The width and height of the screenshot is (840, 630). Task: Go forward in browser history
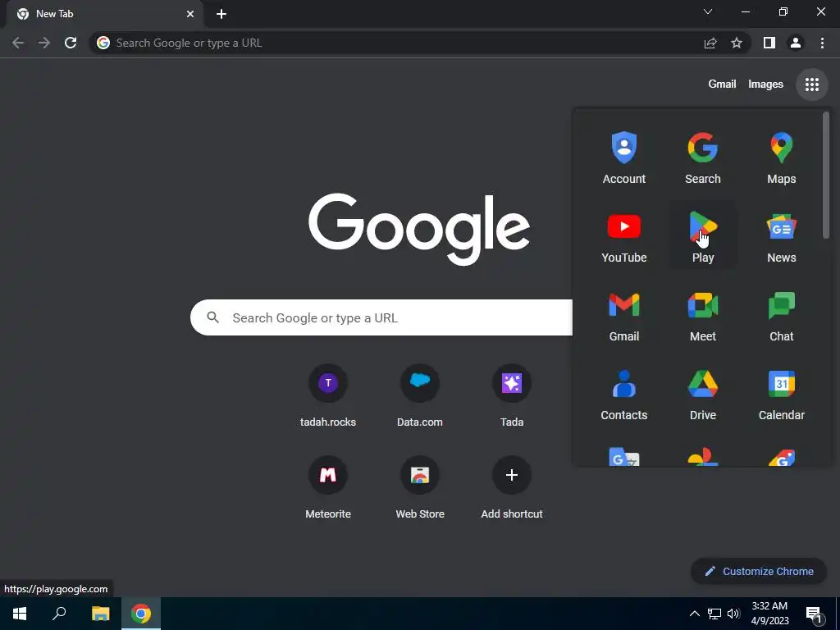tap(44, 43)
